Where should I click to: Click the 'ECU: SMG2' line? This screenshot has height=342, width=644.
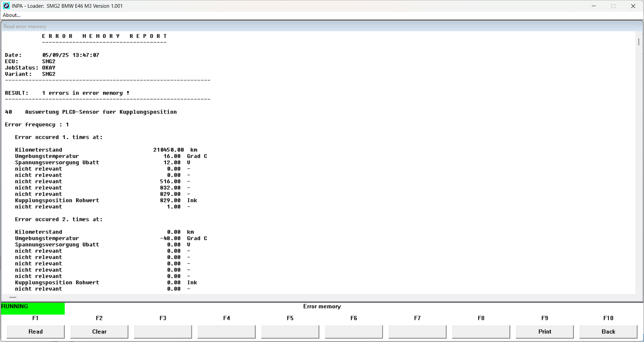(x=30, y=61)
